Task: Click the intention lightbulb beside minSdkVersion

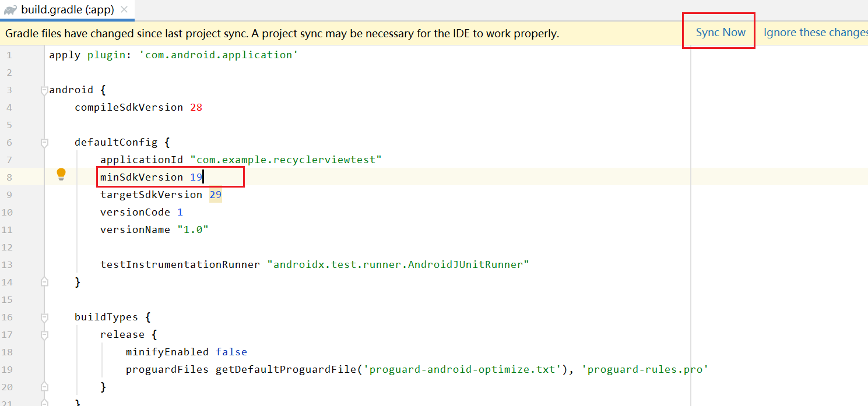Action: (61, 174)
